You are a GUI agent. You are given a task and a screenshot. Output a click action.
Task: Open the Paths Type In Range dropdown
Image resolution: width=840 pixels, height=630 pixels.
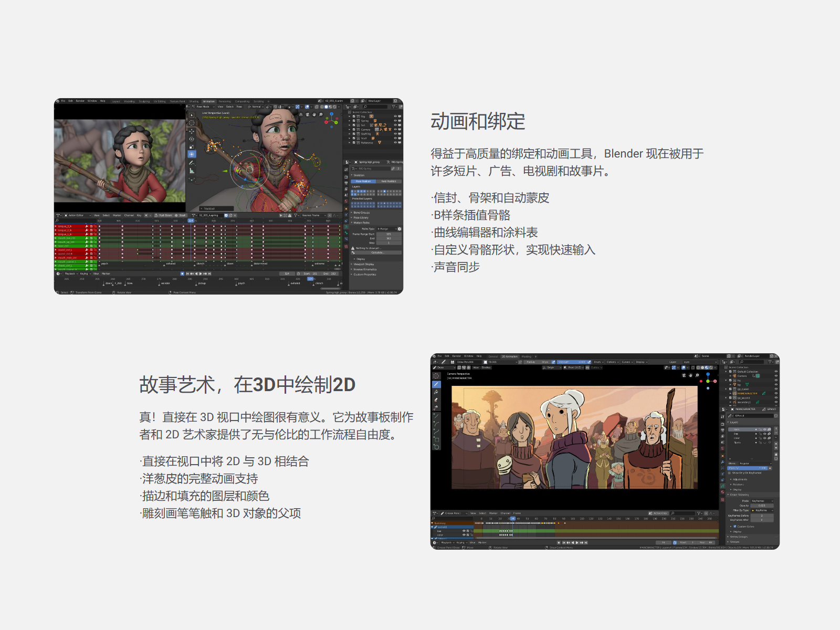[387, 229]
